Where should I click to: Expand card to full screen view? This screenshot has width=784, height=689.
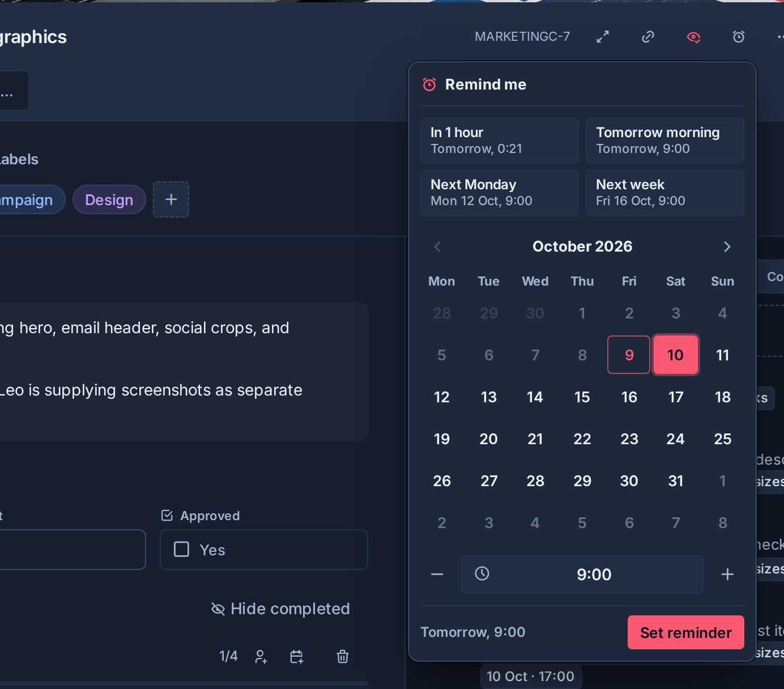coord(603,37)
